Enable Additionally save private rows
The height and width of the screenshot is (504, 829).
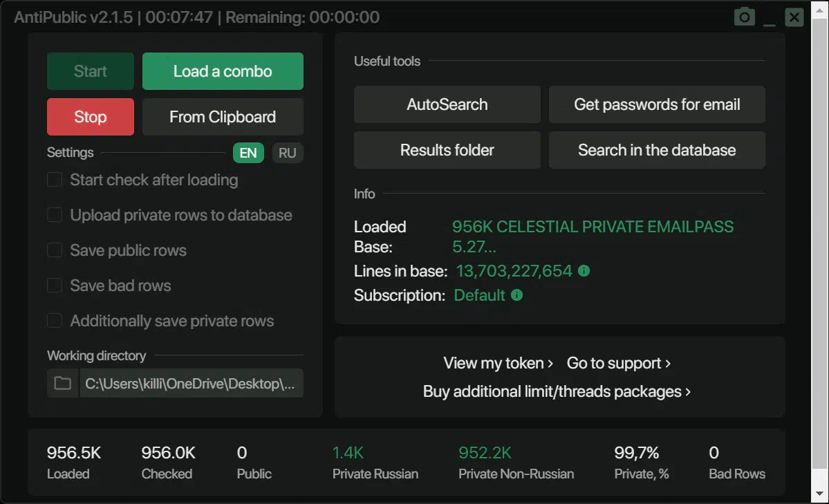coord(55,321)
